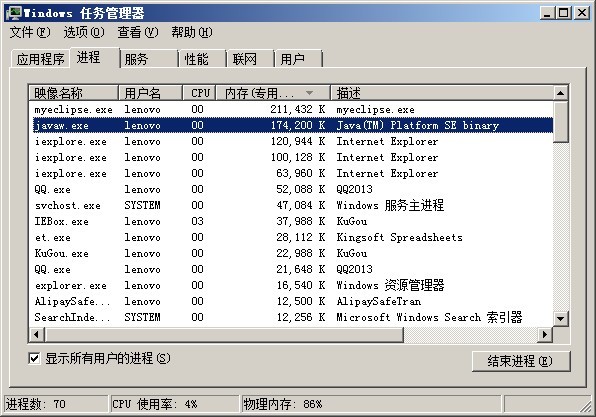The image size is (596, 417).
Task: Sort by 映像名称 column header
Action: [x=73, y=93]
